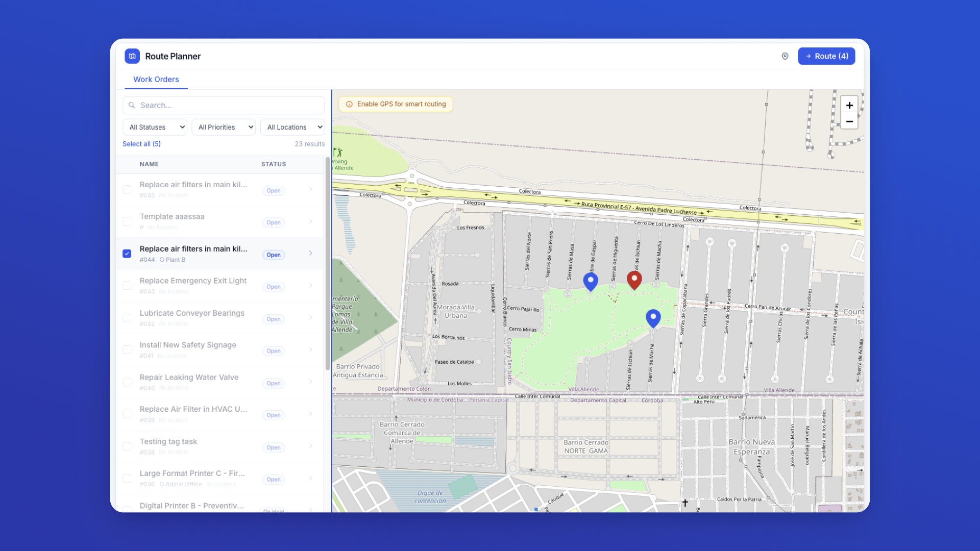Click the location target icon beside Route button
This screenshot has width=980, height=551.
coord(785,56)
